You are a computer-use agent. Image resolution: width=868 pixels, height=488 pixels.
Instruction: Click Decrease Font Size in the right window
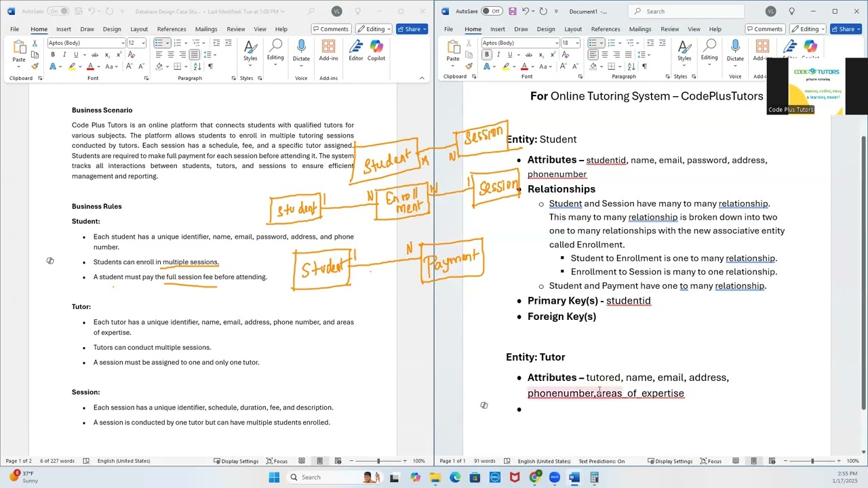[577, 66]
